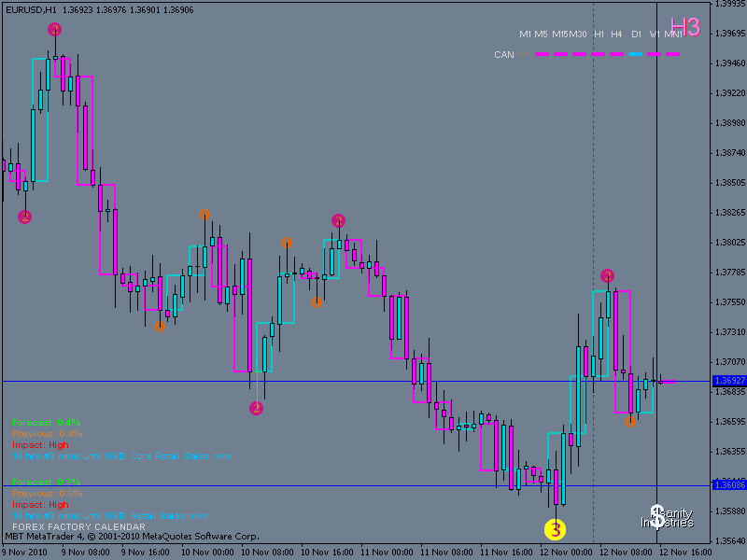Click the 1.39695 price axis label
747x560 pixels.
coord(729,34)
